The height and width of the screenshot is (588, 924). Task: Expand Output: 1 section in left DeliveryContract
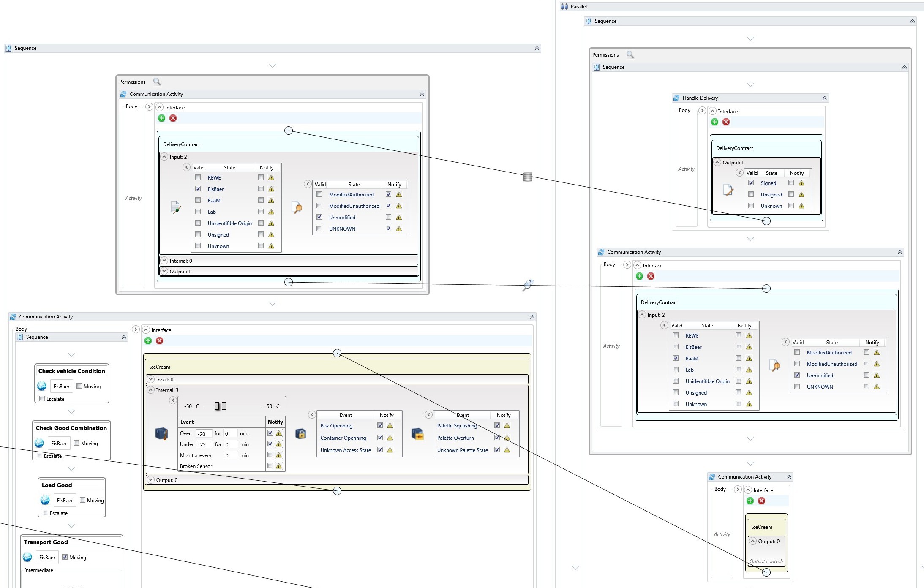[x=164, y=271]
